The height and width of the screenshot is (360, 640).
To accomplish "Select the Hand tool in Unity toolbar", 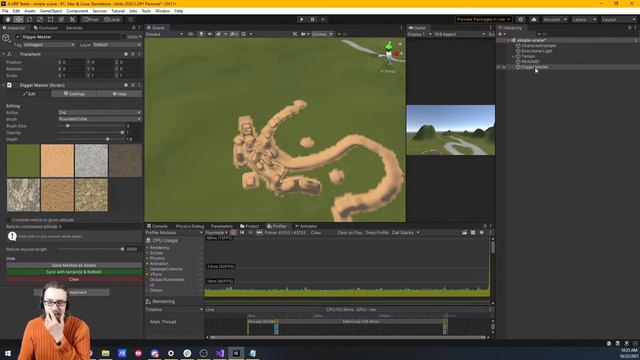I will pyautogui.click(x=8, y=20).
